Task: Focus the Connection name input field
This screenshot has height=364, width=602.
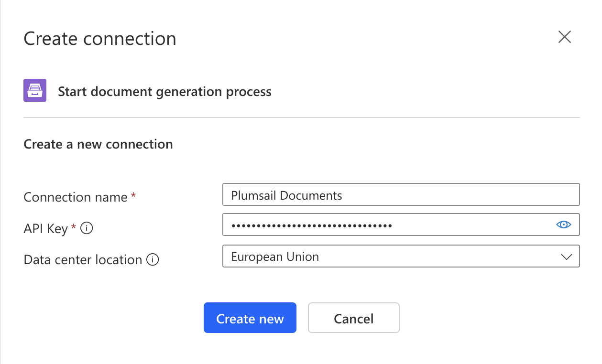Action: [401, 195]
